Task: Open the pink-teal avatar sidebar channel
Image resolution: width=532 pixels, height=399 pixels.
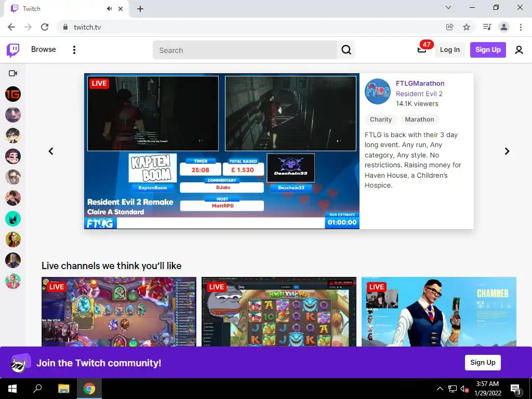Action: [x=13, y=281]
